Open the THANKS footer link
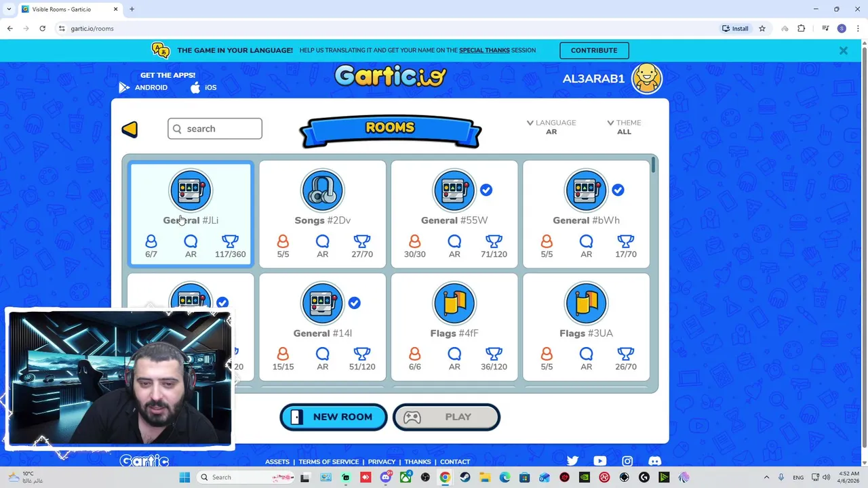This screenshot has height=488, width=868. tap(418, 462)
